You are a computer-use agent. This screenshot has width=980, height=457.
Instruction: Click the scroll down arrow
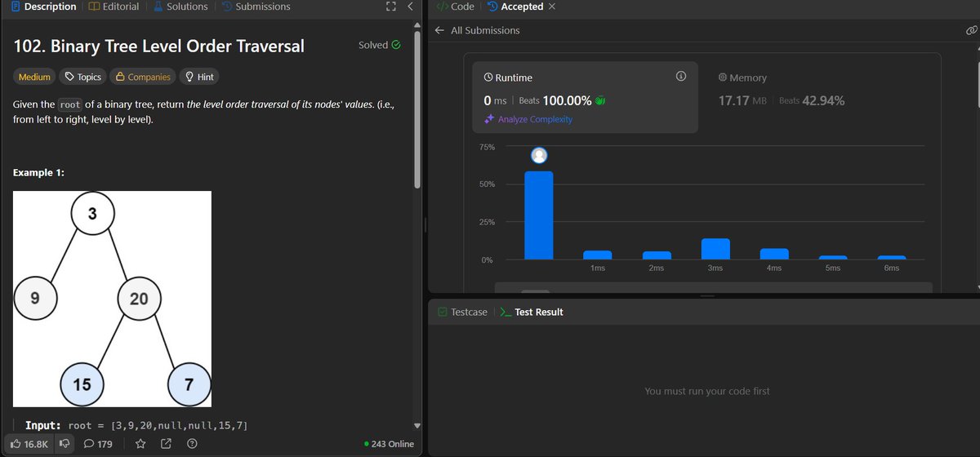pos(418,426)
